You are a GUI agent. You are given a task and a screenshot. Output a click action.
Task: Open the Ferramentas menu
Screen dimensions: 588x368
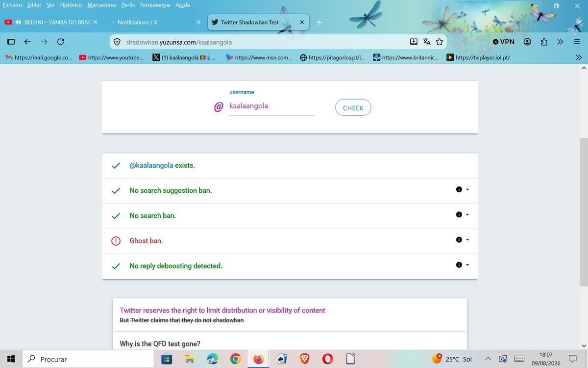click(155, 5)
